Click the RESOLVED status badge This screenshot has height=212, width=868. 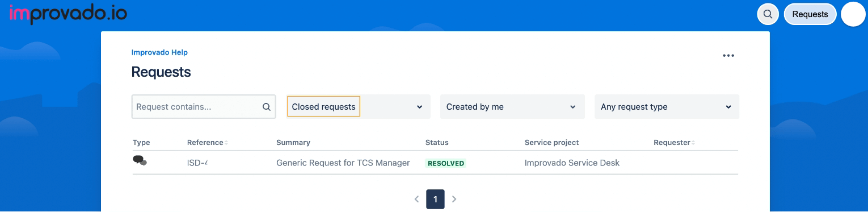coord(446,163)
